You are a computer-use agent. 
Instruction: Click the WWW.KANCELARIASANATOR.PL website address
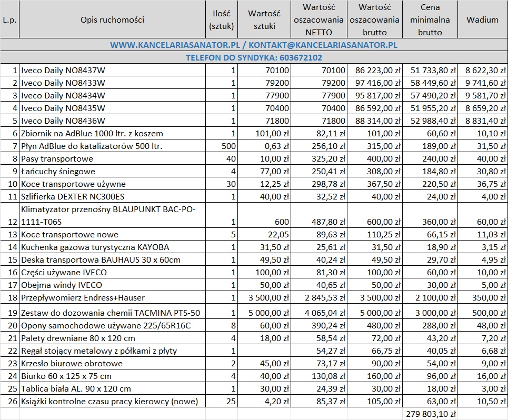coord(174,45)
